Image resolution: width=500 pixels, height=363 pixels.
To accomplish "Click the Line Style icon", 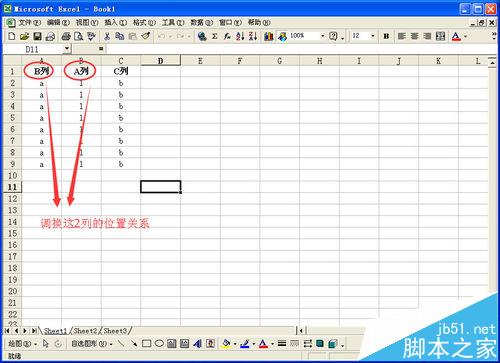I will point(282,344).
